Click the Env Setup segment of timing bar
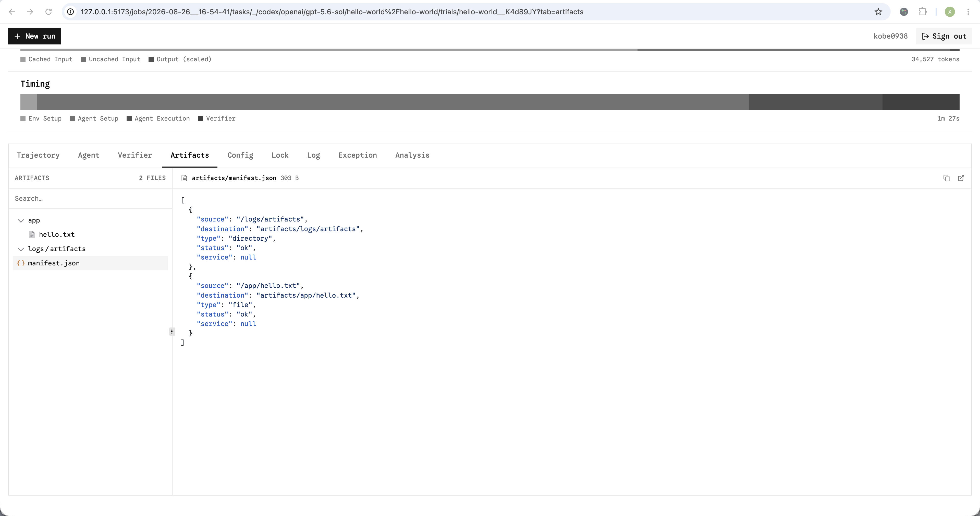Screen dimensions: 980x516 [29, 102]
